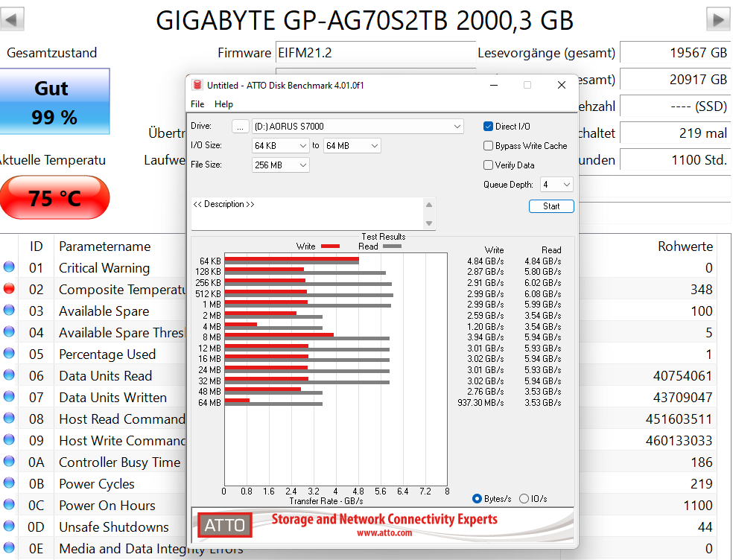This screenshot has width=733, height=560.
Task: Click status dot for Controller Busy Time
Action: [9, 462]
